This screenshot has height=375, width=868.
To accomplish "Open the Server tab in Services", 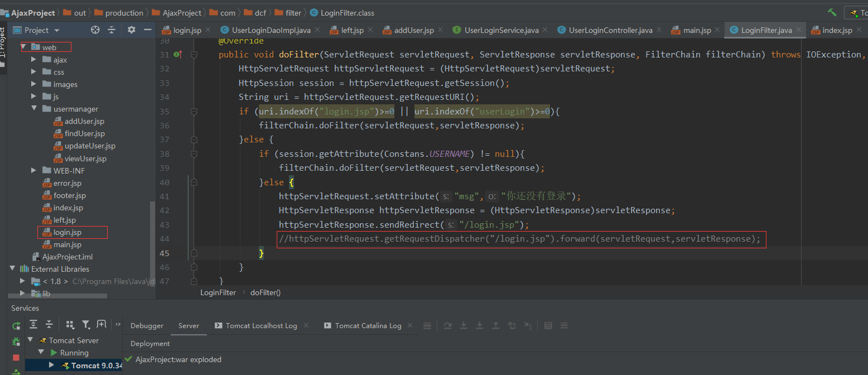I will [x=189, y=325].
